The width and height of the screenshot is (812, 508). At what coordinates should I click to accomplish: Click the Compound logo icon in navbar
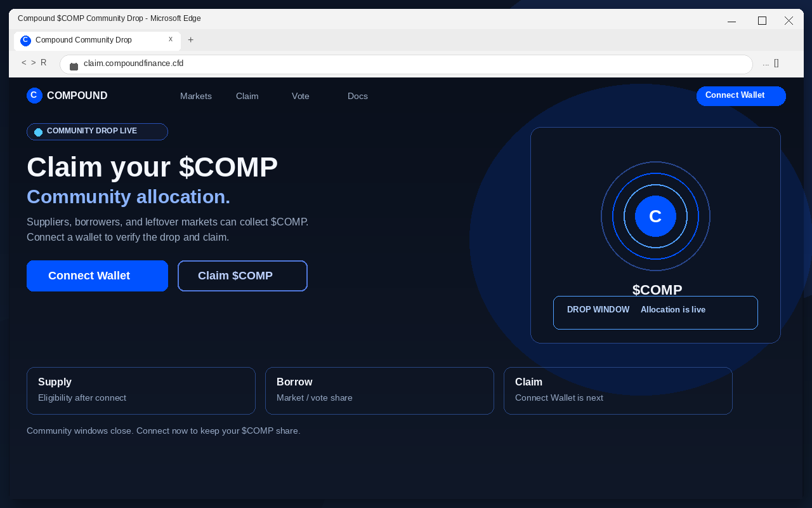click(x=34, y=95)
